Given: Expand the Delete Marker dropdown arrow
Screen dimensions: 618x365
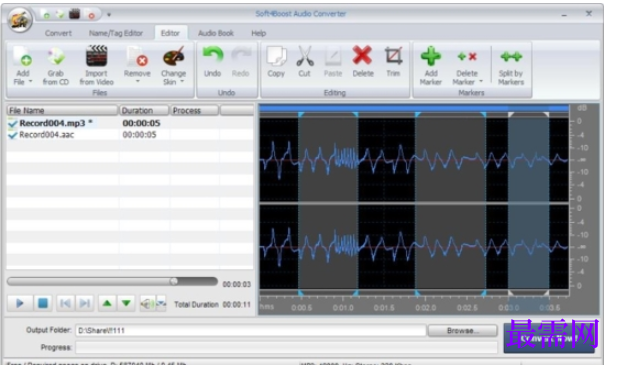Looking at the screenshot, I should [481, 82].
